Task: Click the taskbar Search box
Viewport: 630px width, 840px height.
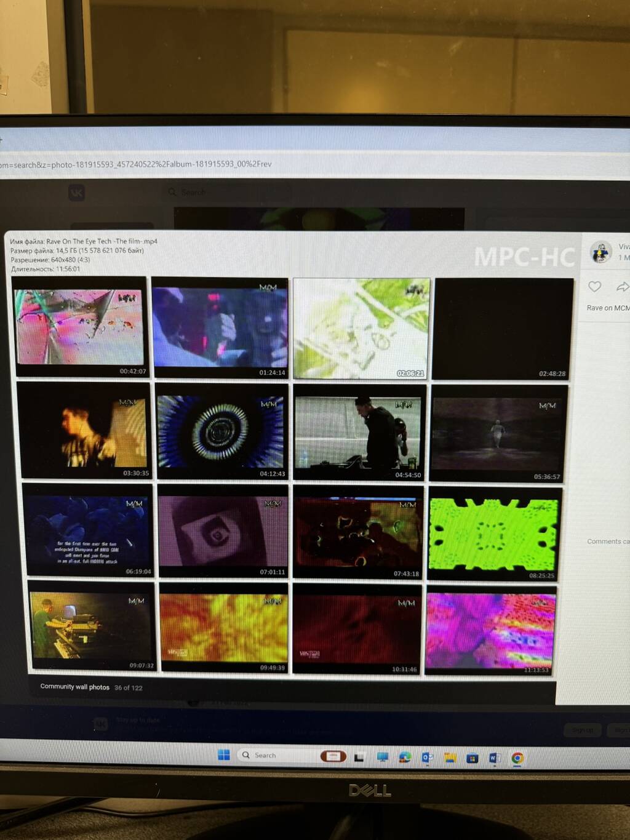Action: [271, 755]
